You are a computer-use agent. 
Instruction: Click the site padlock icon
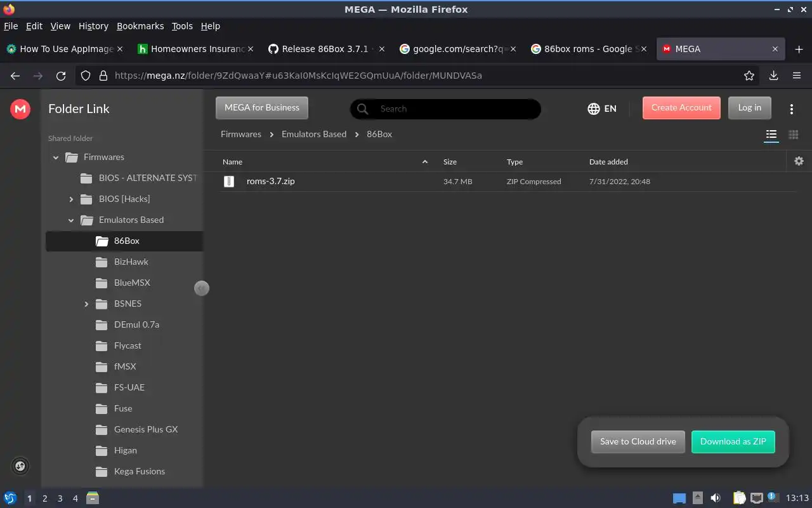coord(103,76)
